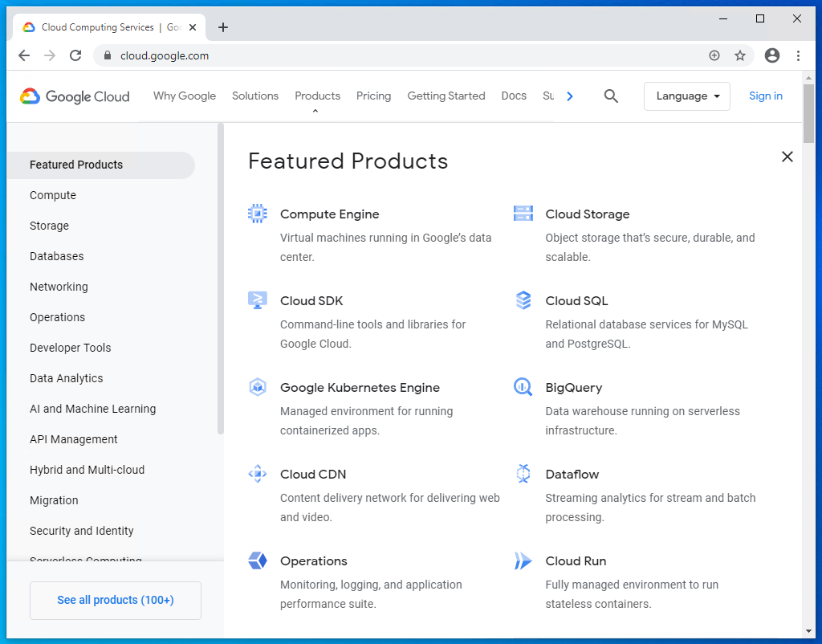Click the page vertical scrollbar thumb
Viewport: 822px width, 644px height.
tap(808, 113)
